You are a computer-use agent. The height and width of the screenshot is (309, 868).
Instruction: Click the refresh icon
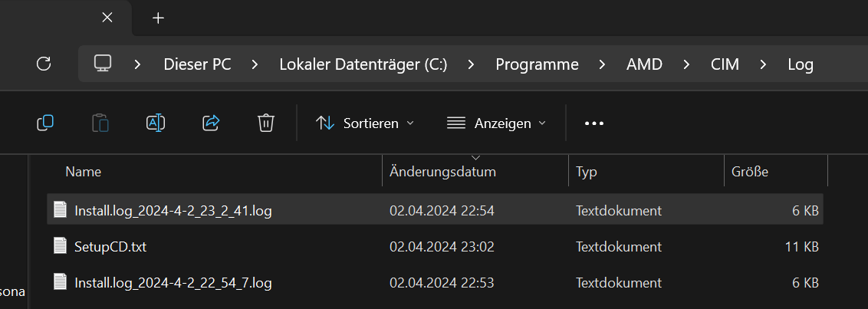click(x=44, y=64)
